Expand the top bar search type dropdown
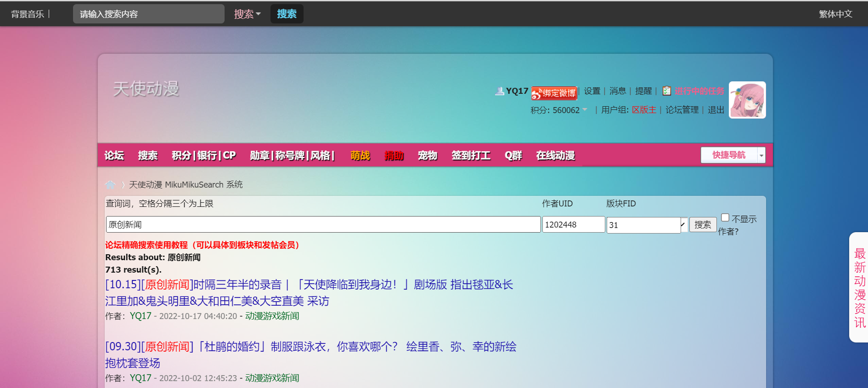The width and height of the screenshot is (868, 388). [247, 14]
